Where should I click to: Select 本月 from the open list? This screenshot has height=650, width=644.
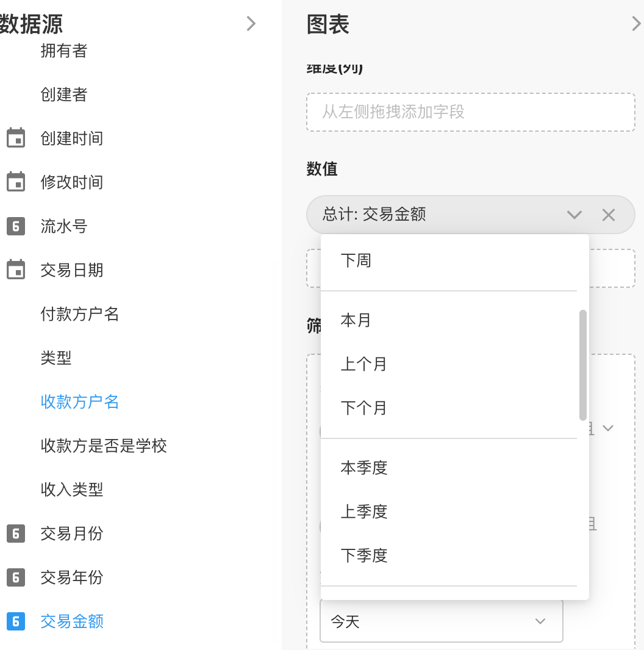click(356, 320)
